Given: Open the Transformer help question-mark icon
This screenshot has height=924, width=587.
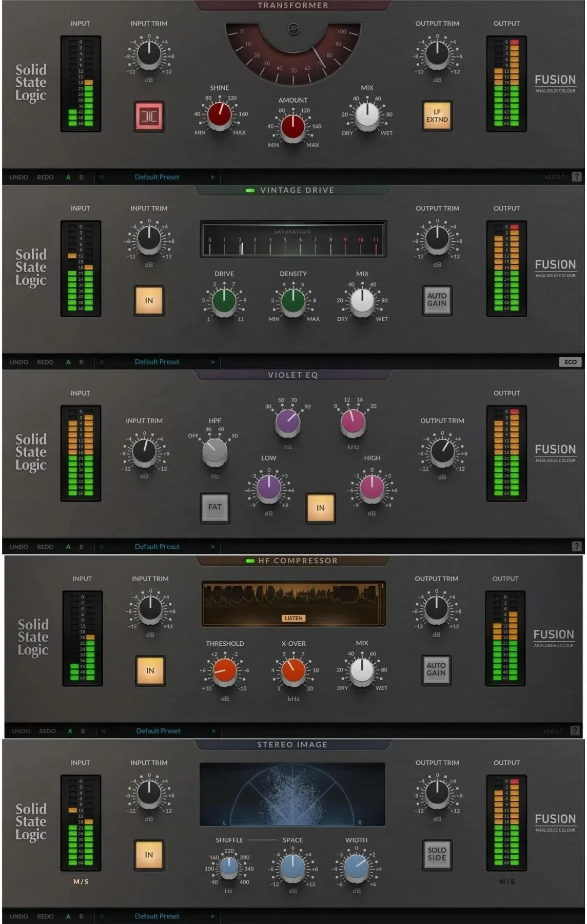Looking at the screenshot, I should point(577,177).
